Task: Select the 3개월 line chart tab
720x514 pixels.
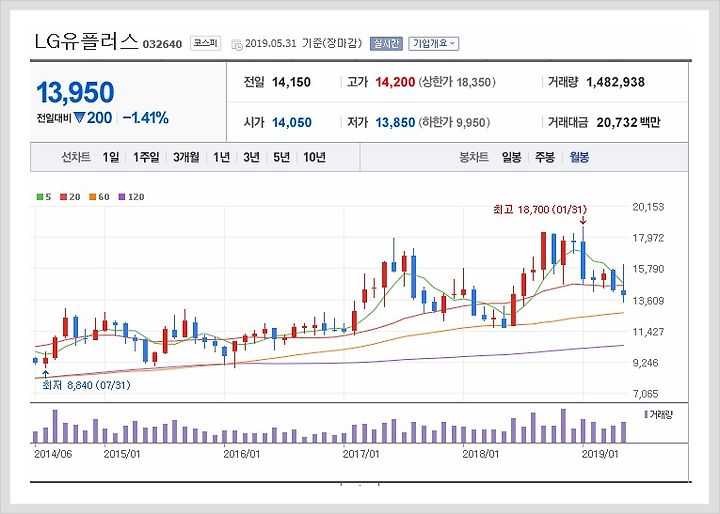Action: click(x=186, y=157)
